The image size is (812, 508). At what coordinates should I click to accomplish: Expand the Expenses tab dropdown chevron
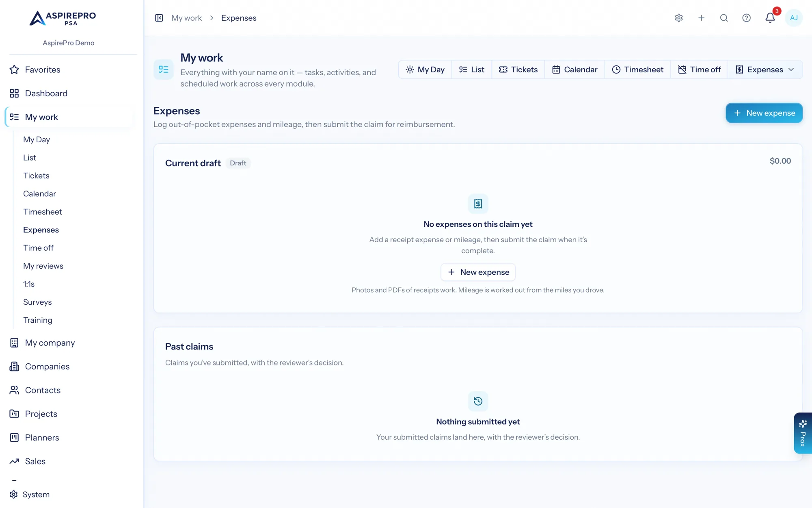tap(791, 69)
